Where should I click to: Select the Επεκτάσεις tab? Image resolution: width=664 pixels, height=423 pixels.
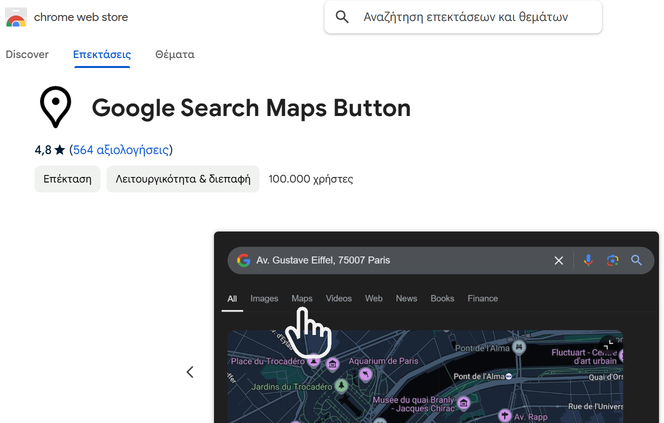[102, 55]
